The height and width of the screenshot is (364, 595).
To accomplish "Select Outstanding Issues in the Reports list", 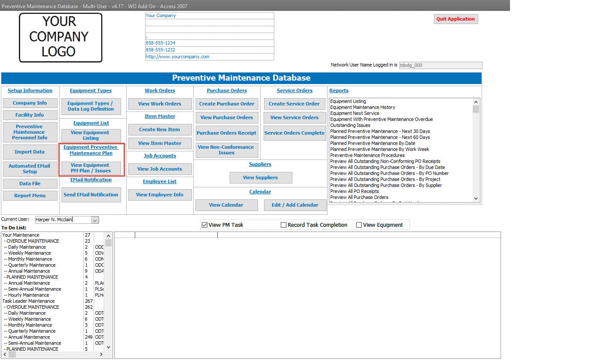I will (x=350, y=125).
